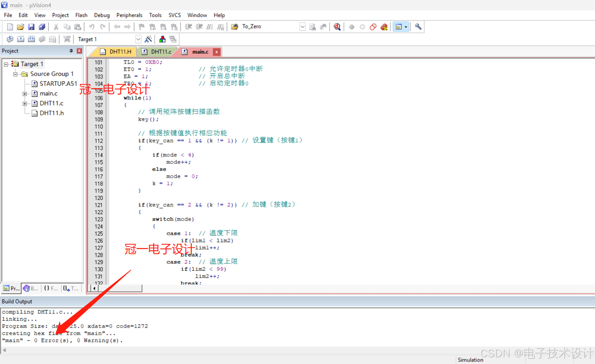Screen dimensions: 595x364
Task: Download to flash with LOAD icon
Action: point(67,39)
